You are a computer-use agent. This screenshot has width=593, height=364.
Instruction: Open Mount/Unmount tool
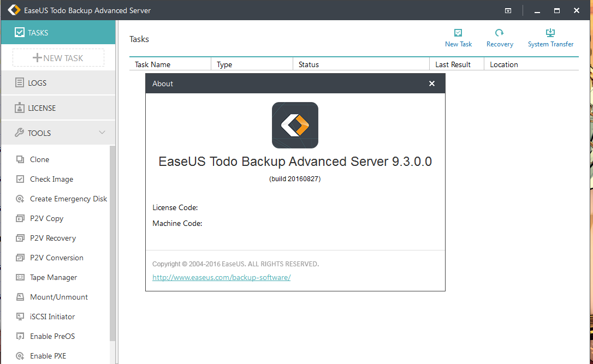[59, 297]
